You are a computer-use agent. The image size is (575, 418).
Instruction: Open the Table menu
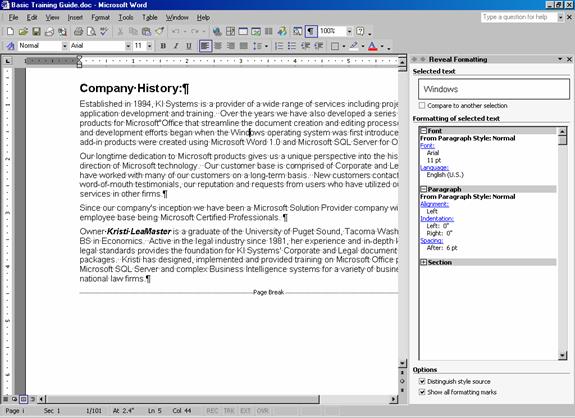point(150,17)
